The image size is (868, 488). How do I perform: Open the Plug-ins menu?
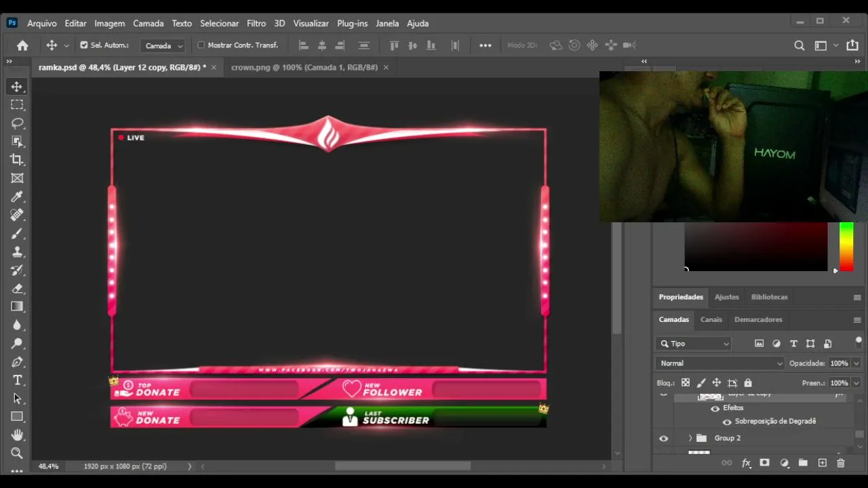tap(353, 23)
